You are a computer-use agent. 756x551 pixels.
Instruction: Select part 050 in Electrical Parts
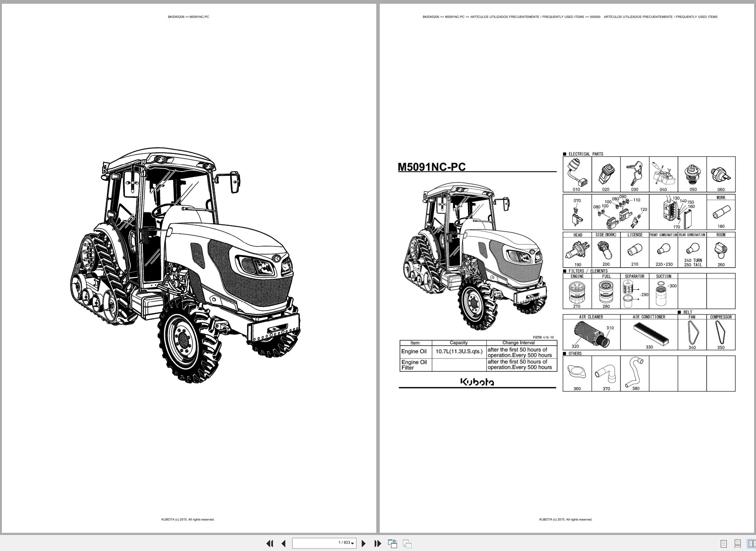tap(692, 174)
